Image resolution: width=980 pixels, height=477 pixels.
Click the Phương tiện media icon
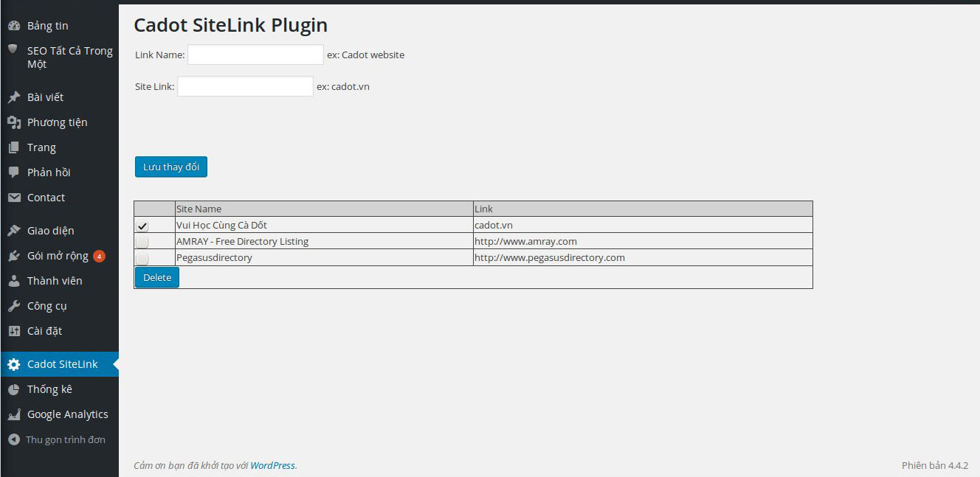(x=13, y=122)
